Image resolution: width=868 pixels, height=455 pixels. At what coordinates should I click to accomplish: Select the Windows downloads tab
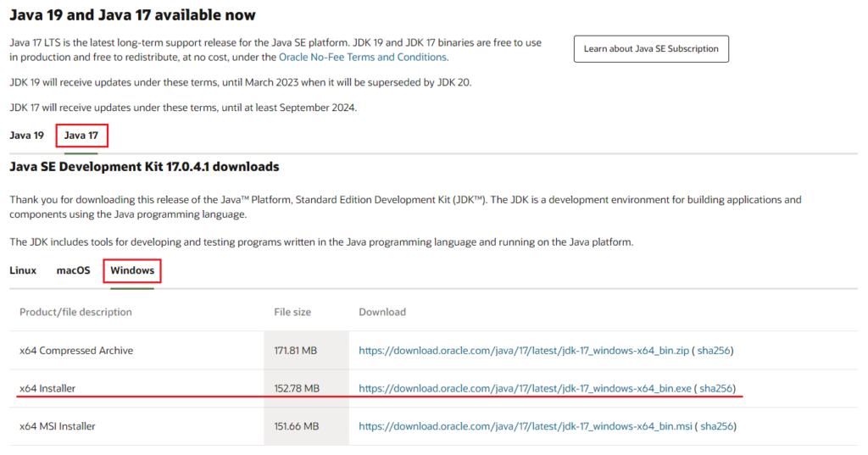132,270
